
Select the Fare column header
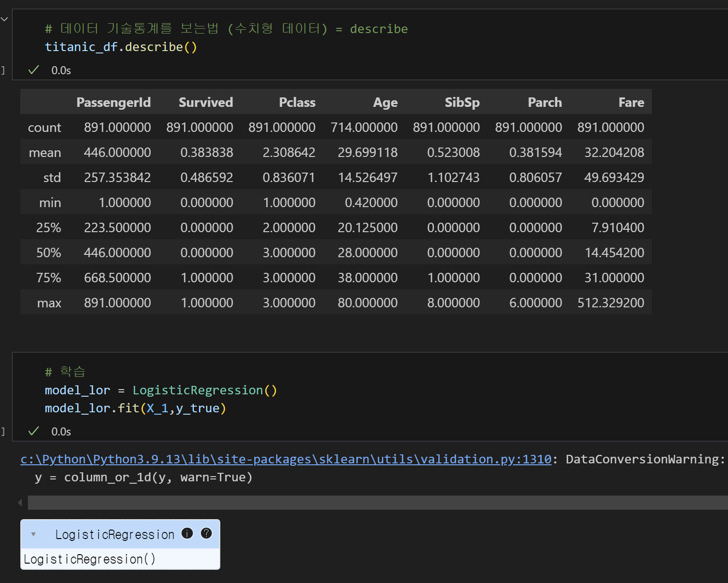pos(631,102)
